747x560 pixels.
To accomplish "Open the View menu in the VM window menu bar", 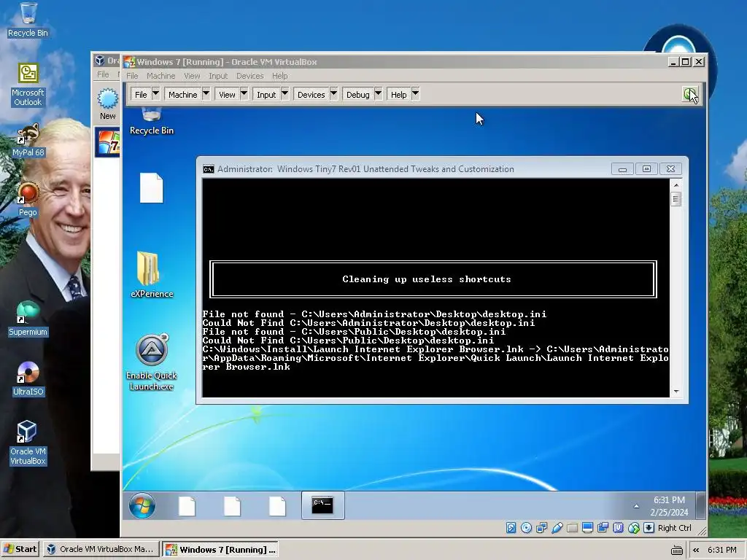I will click(192, 76).
